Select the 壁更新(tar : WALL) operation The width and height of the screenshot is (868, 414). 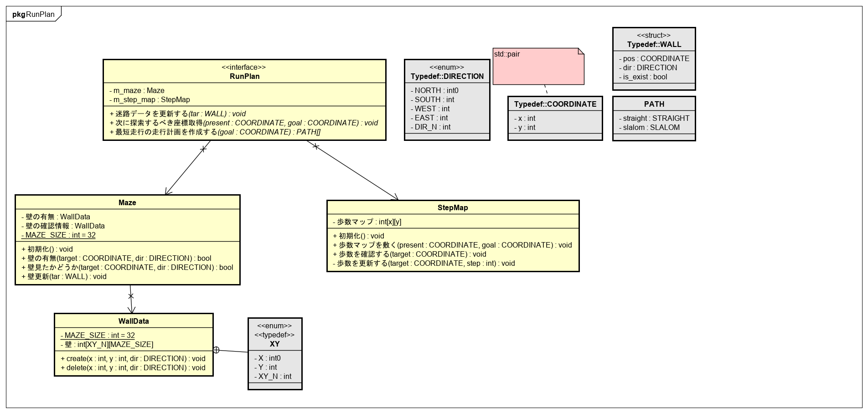click(x=64, y=276)
